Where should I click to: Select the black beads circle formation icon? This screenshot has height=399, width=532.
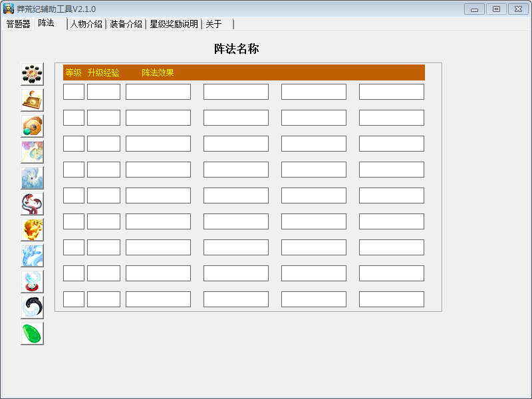[x=32, y=74]
